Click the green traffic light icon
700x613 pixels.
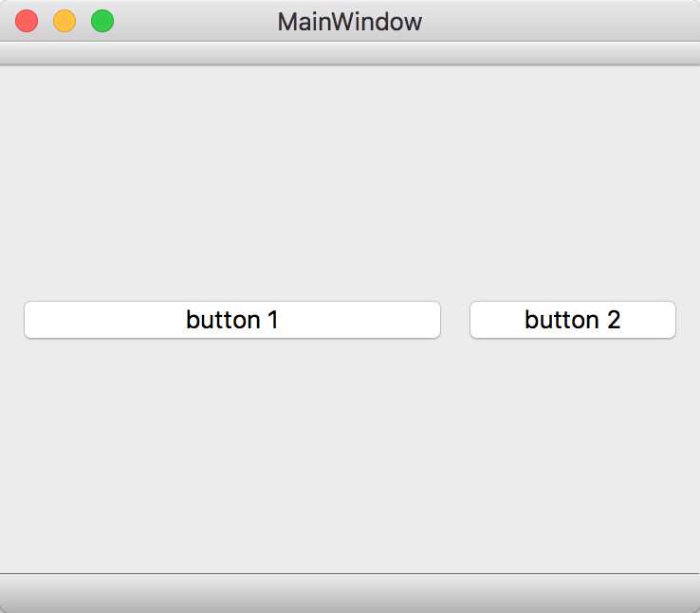(x=102, y=21)
